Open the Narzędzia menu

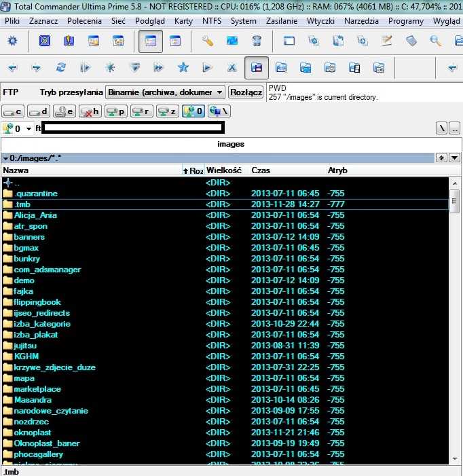(x=361, y=21)
